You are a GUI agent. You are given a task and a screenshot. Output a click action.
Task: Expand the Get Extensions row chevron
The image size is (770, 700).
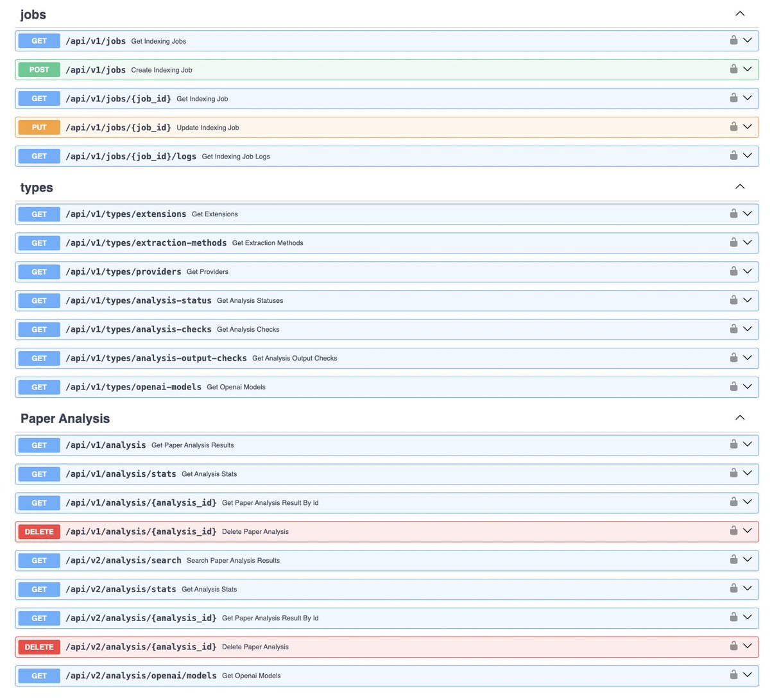pos(748,214)
